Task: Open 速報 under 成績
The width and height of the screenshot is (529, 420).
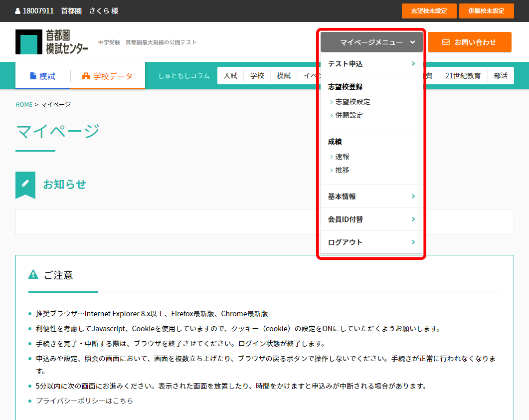Action: 342,157
